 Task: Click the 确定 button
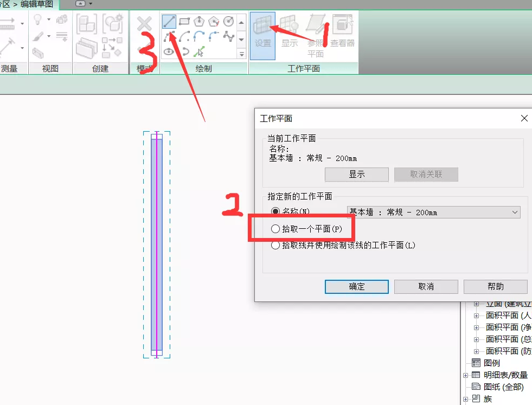[x=357, y=287]
